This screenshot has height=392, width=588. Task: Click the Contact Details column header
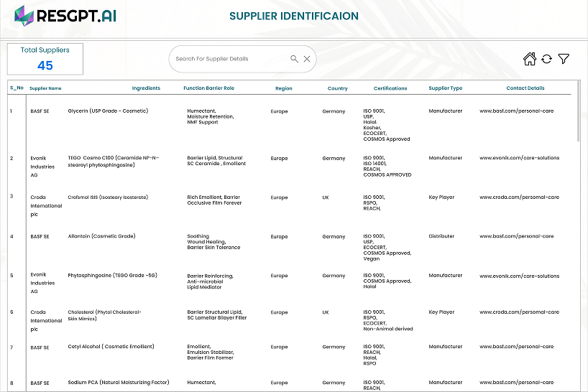(525, 88)
